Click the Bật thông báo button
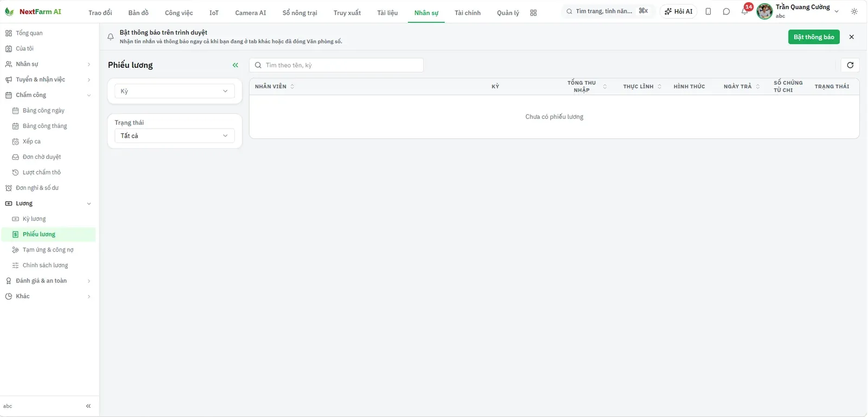 814,37
